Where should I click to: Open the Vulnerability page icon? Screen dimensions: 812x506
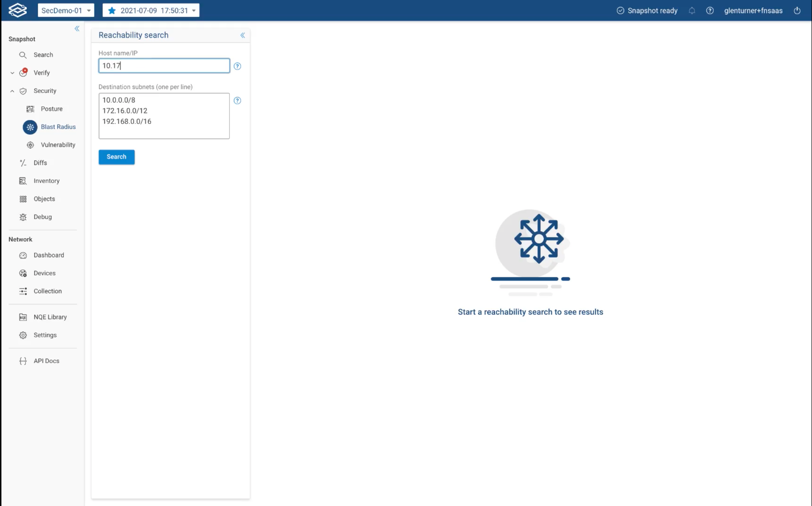click(x=30, y=145)
